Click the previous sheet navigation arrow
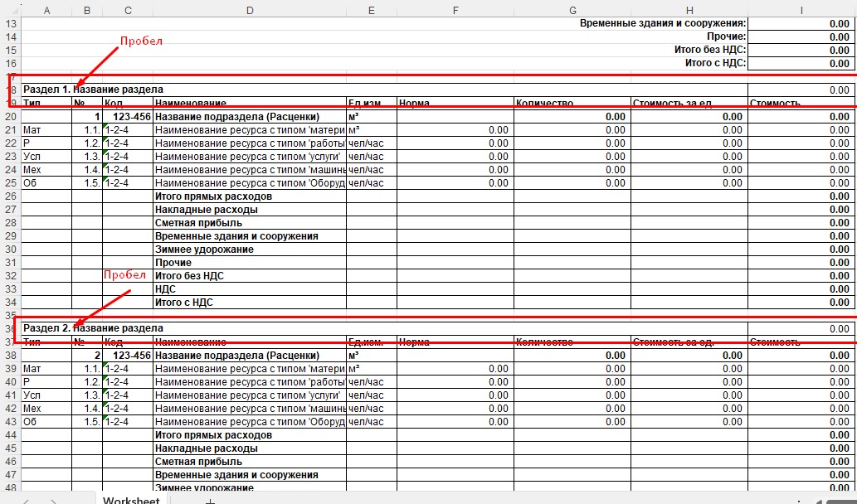This screenshot has height=504, width=857. 27,500
